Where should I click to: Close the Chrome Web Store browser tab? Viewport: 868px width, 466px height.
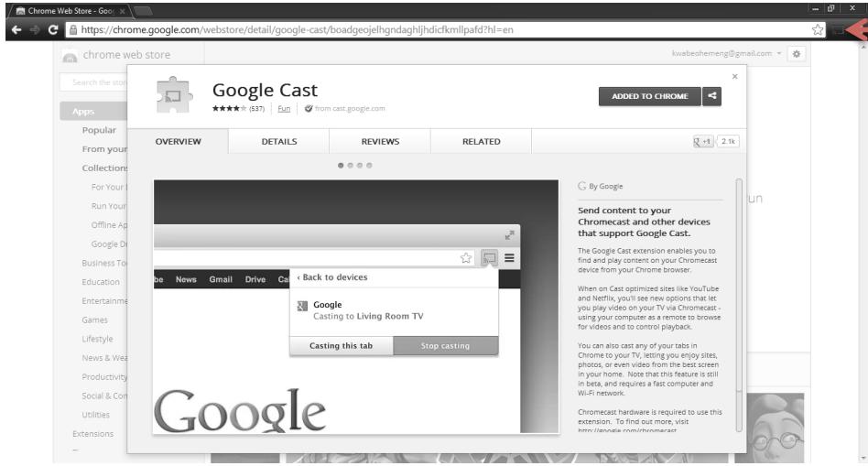123,11
